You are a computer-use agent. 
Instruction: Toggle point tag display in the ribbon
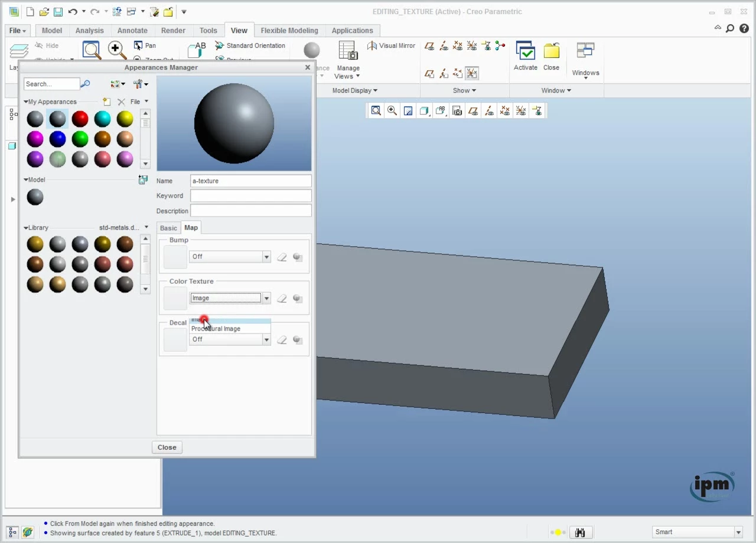click(458, 73)
